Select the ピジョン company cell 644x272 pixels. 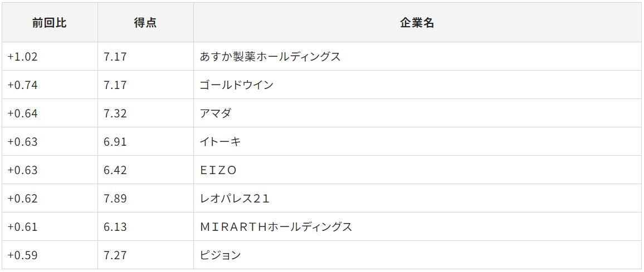click(417, 255)
